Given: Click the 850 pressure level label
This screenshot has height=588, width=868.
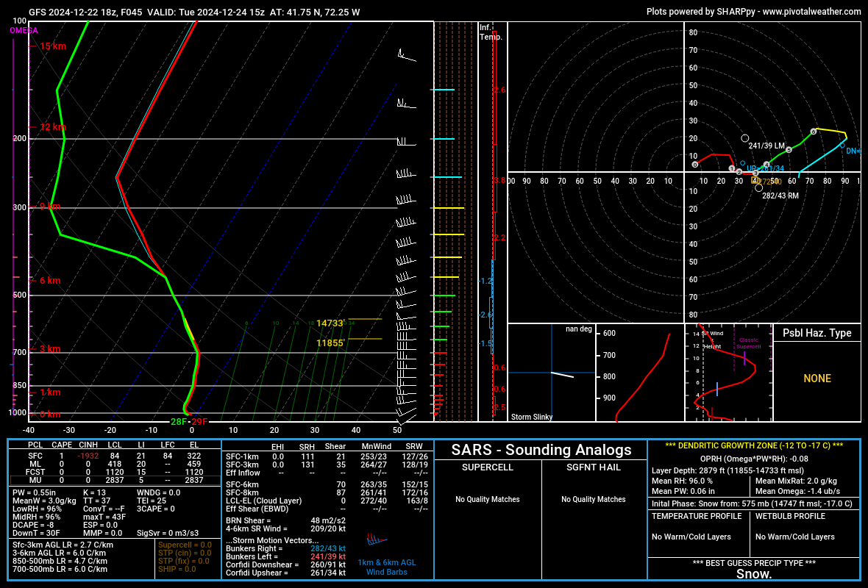Looking at the screenshot, I should 19,386.
